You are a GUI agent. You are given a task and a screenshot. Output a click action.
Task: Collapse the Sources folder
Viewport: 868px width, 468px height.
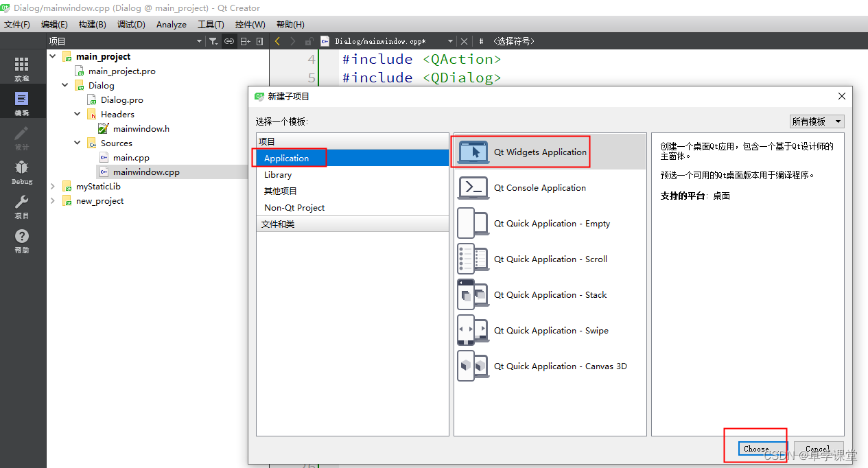[x=78, y=143]
